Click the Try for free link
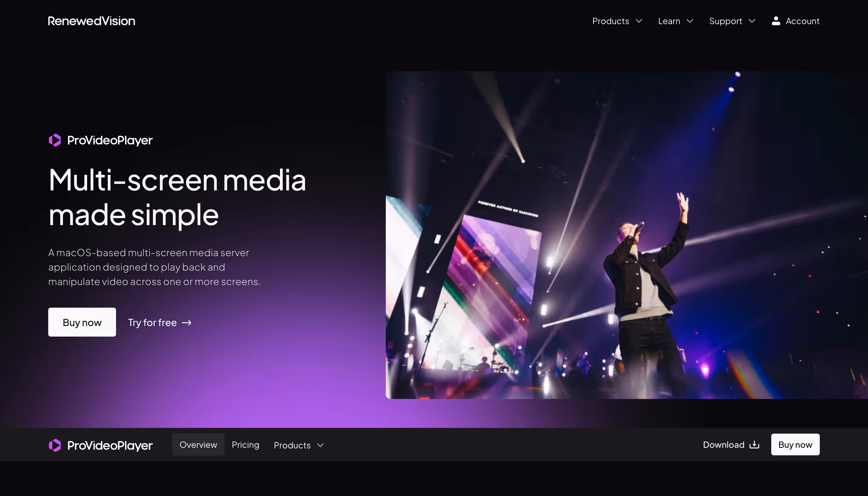This screenshot has width=868, height=496. coord(152,323)
